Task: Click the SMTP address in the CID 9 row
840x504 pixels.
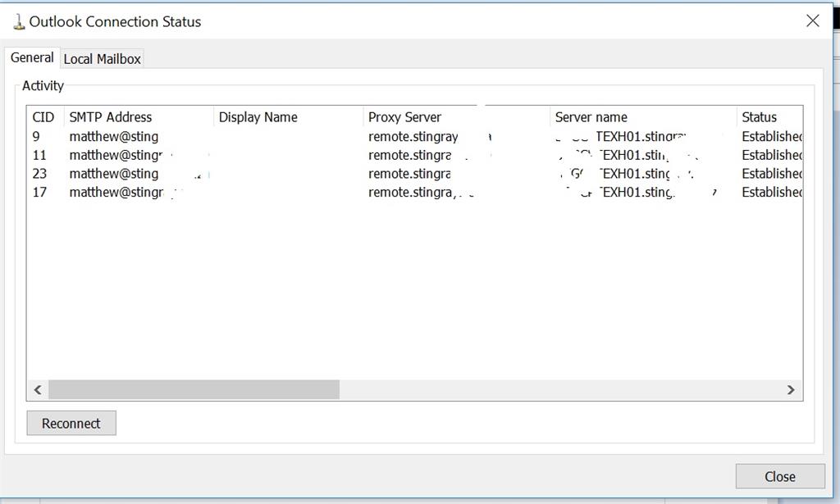Action: [x=114, y=136]
